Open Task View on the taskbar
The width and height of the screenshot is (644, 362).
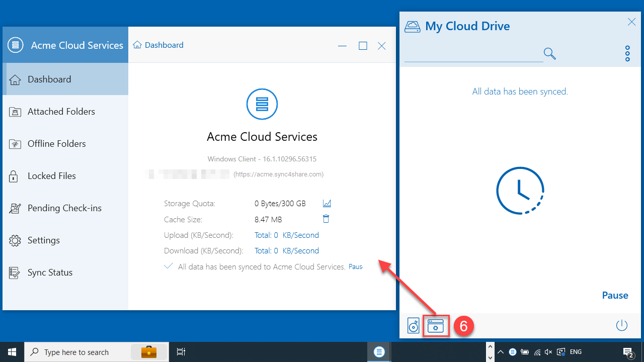(181, 352)
